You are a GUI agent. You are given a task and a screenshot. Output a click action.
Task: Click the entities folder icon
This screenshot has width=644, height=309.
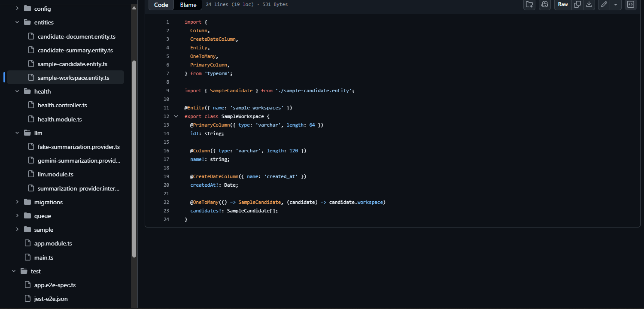point(27,22)
